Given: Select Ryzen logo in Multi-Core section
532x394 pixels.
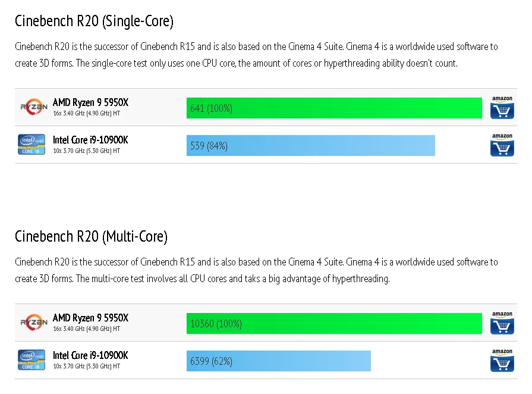Looking at the screenshot, I should point(33,323).
